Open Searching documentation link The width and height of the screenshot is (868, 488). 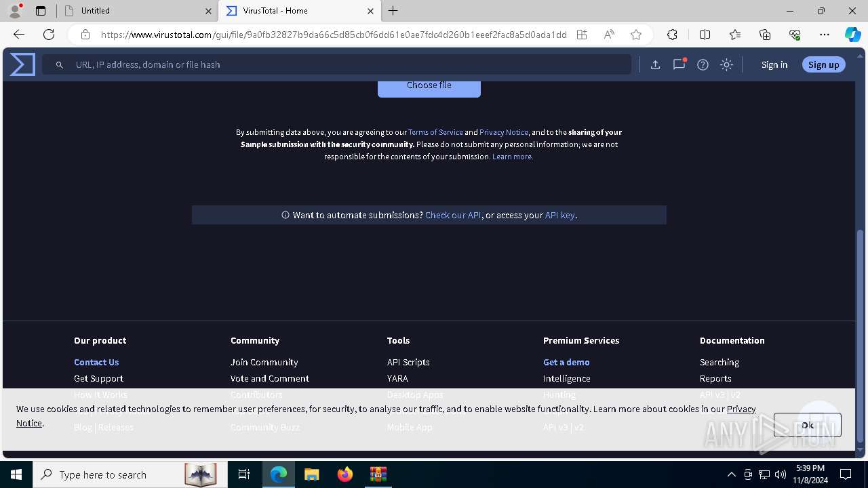[719, 362]
